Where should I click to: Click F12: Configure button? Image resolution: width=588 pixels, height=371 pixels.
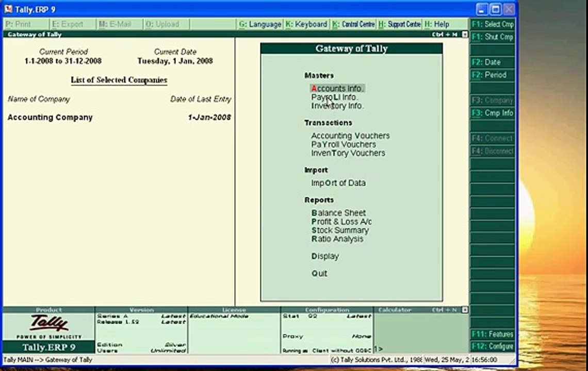[493, 346]
